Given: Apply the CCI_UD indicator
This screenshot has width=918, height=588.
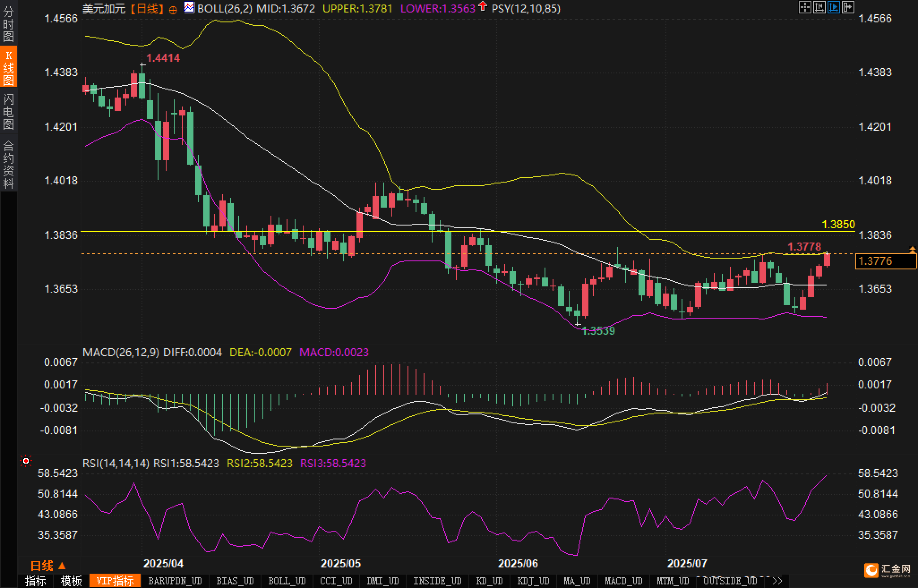Looking at the screenshot, I should tap(336, 581).
